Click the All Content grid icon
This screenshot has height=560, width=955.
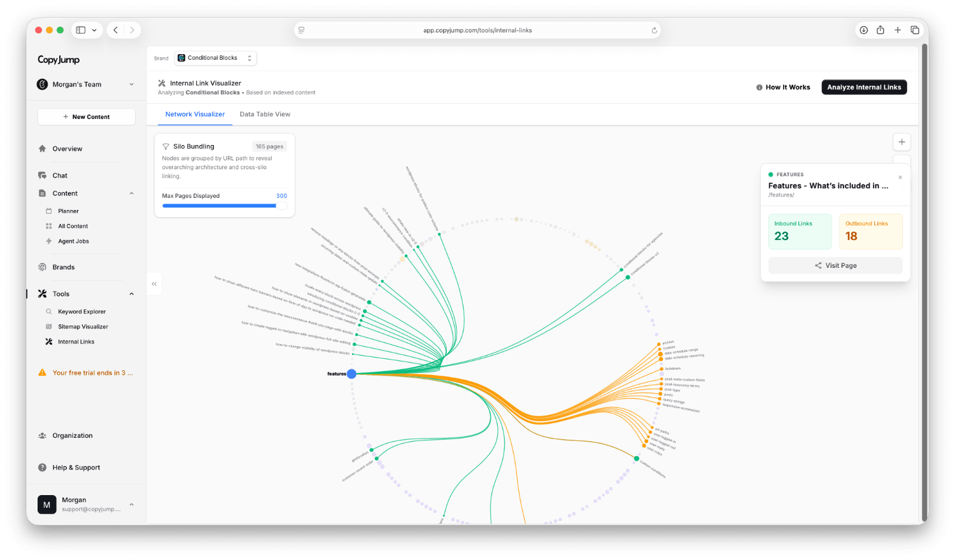[x=49, y=227]
